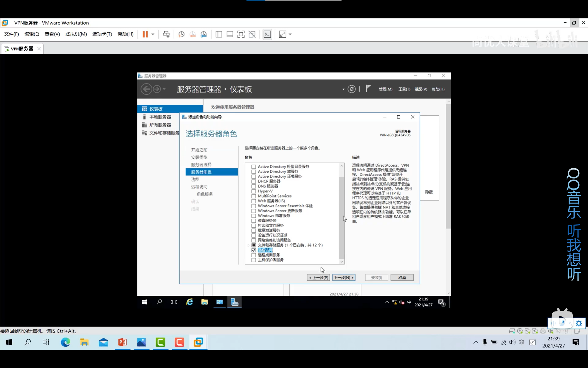Viewport: 588px width, 368px height.
Task: Click Server Manager refresh icon
Action: click(351, 89)
